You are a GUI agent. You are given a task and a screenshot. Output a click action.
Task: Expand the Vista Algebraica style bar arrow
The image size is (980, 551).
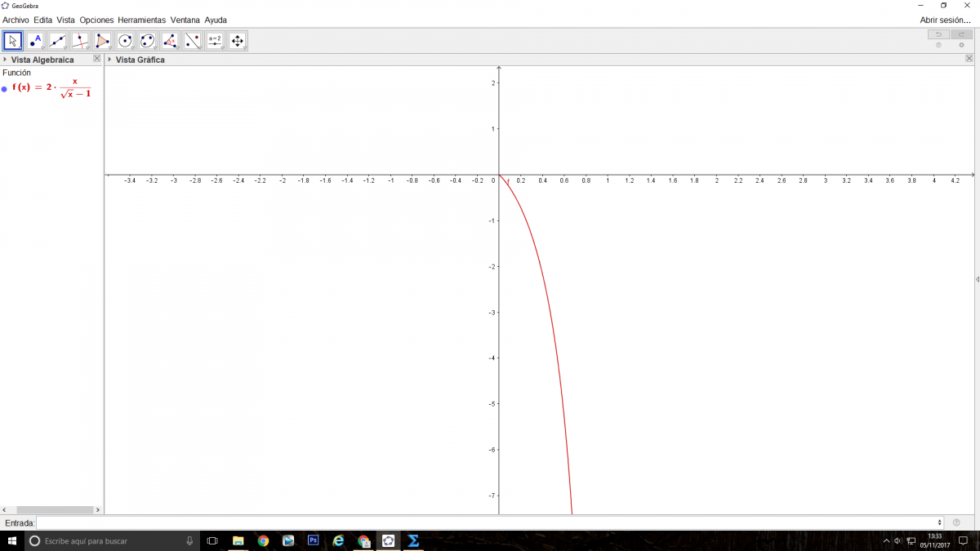pyautogui.click(x=5, y=60)
